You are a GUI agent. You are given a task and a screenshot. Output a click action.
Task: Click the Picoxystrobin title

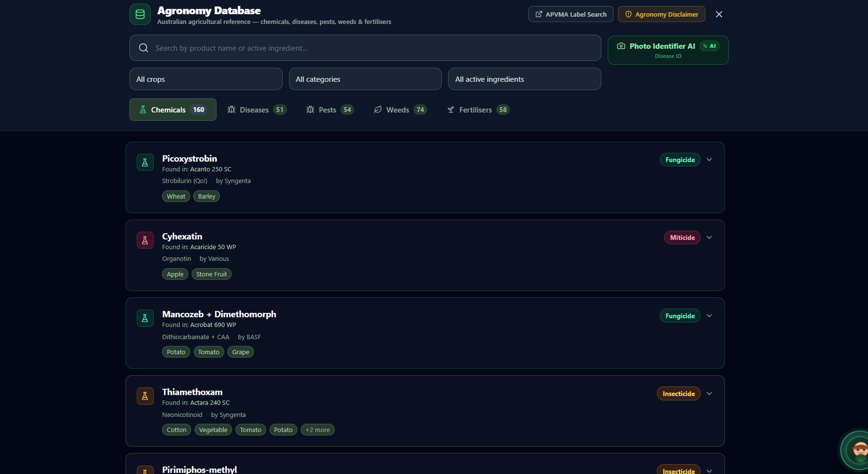(x=189, y=158)
